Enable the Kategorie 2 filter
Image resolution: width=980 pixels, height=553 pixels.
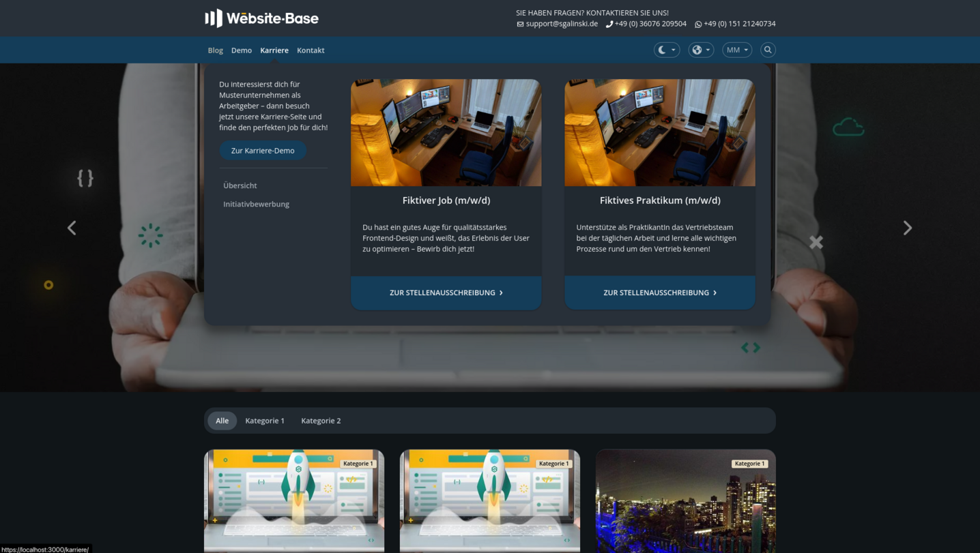pos(321,421)
